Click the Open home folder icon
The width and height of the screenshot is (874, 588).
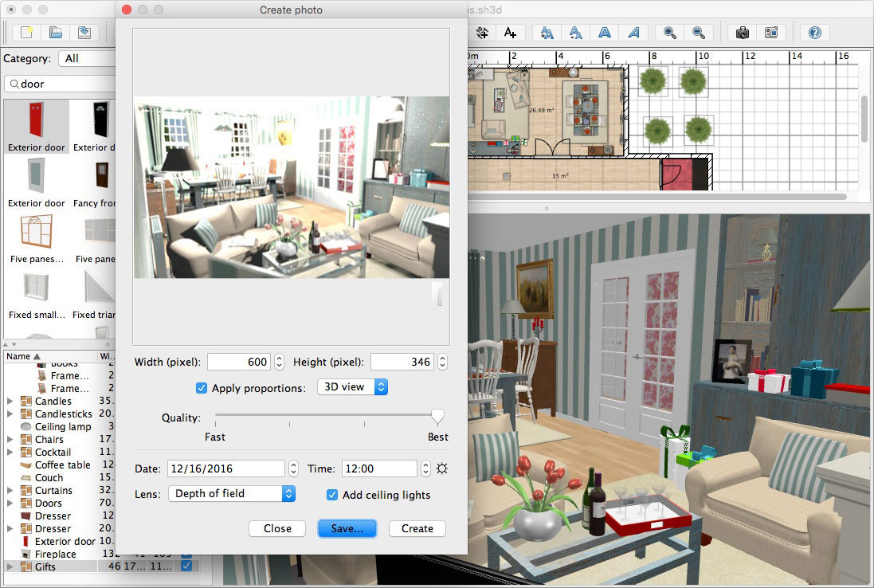(55, 33)
